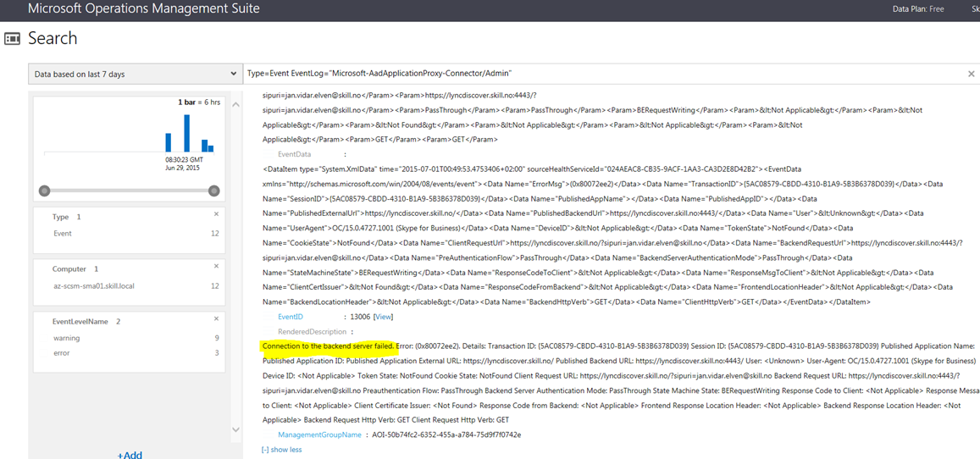
Task: Click the EventID field name link
Action: (291, 317)
